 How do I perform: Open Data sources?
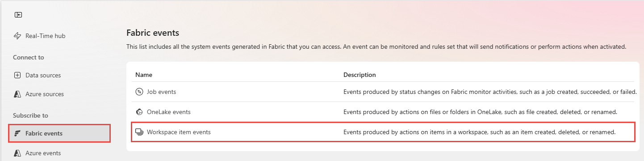(x=43, y=75)
